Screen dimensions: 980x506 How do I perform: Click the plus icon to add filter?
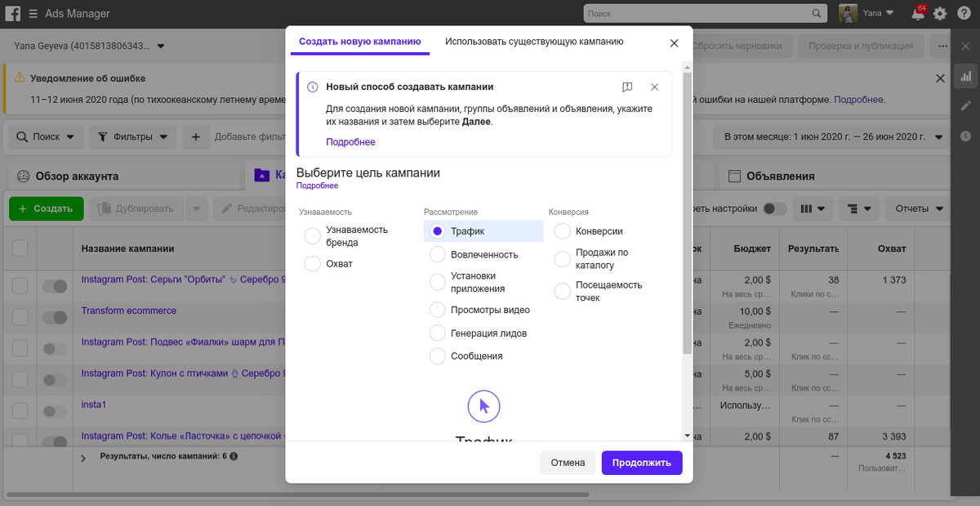(x=196, y=137)
